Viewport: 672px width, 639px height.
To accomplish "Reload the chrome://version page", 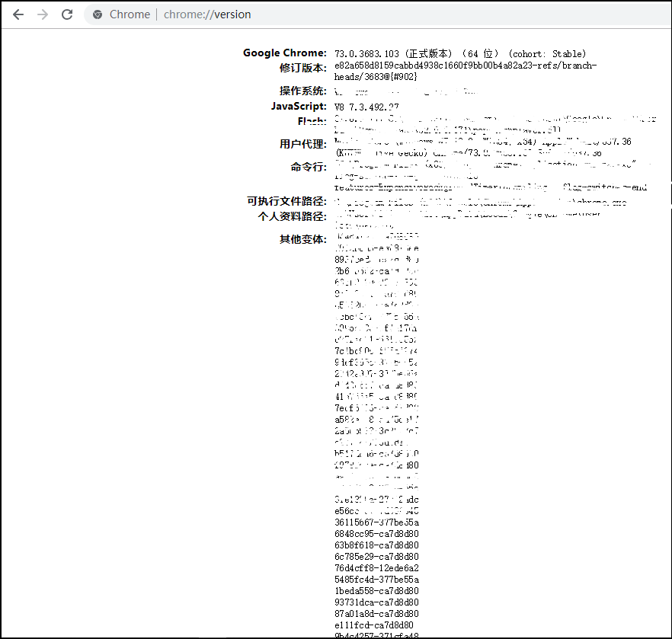I will tap(67, 14).
